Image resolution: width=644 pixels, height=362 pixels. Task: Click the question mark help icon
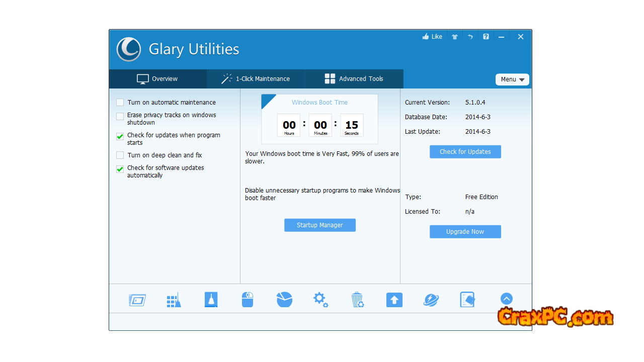tap(486, 37)
